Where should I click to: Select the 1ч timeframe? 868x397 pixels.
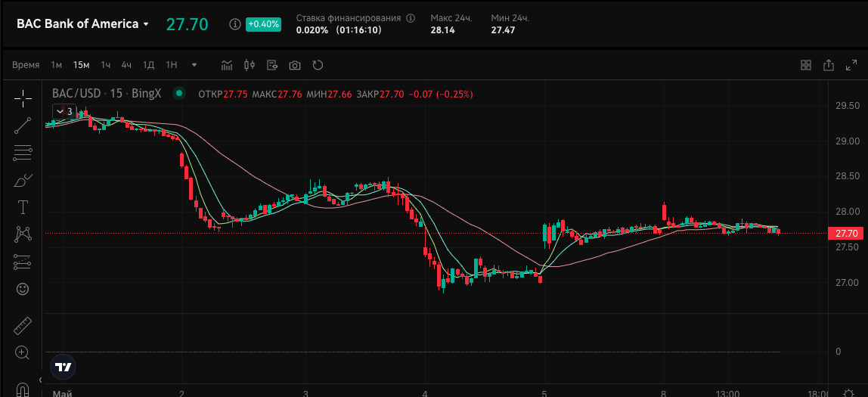pyautogui.click(x=106, y=65)
